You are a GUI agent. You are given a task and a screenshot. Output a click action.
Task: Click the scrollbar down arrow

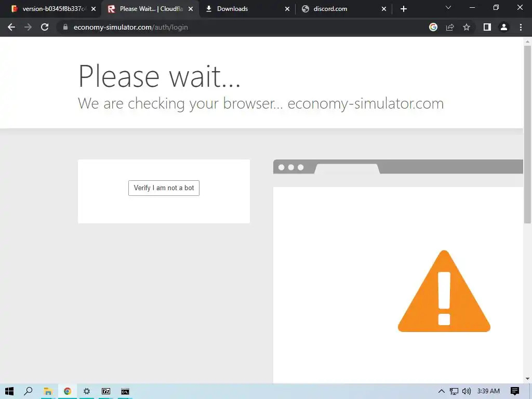[527, 379]
